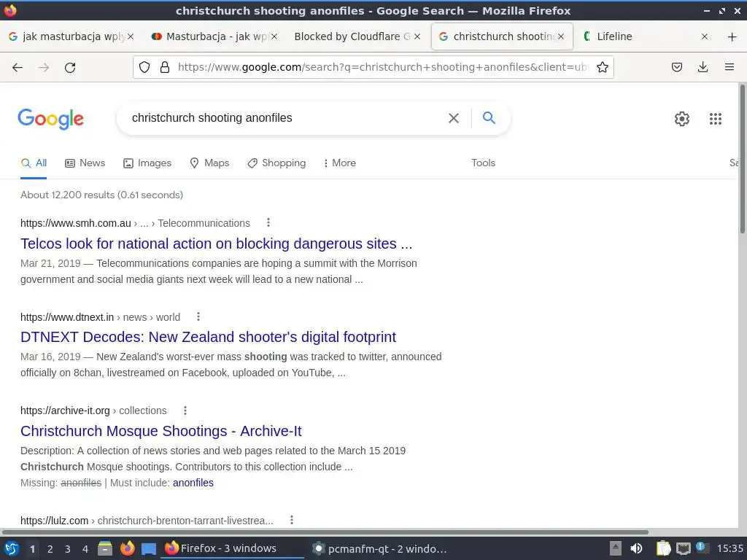Select the Shopping search filter
This screenshot has height=560, width=747.
276,163
